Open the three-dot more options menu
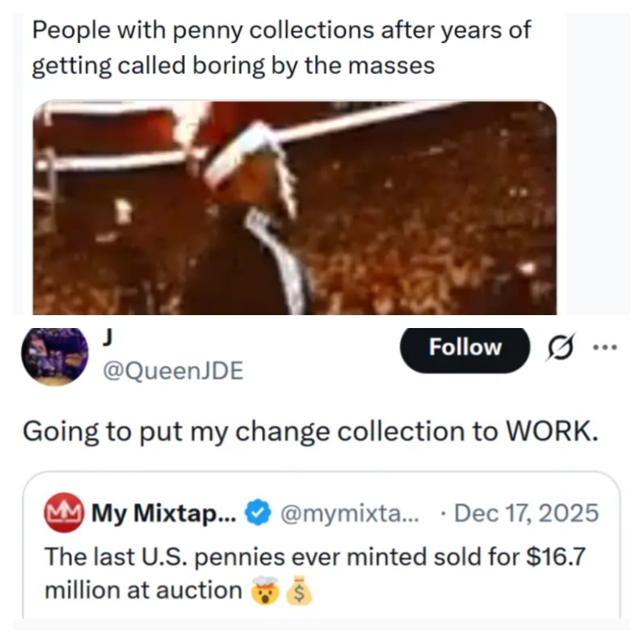Image resolution: width=644 pixels, height=644 pixels. pos(605,348)
